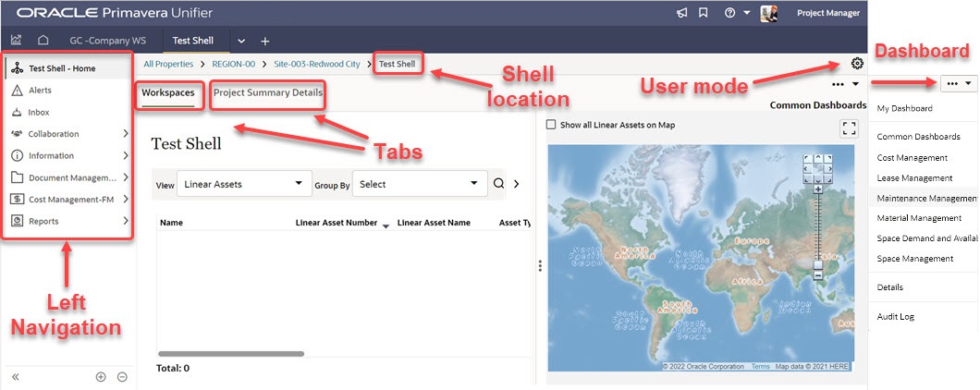
Task: Click the Reports icon in navigation
Action: pos(17,221)
